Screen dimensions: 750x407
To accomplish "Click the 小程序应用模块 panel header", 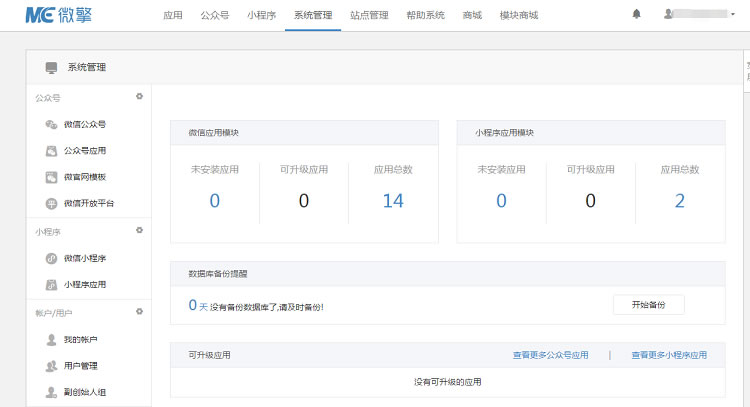I will point(591,133).
